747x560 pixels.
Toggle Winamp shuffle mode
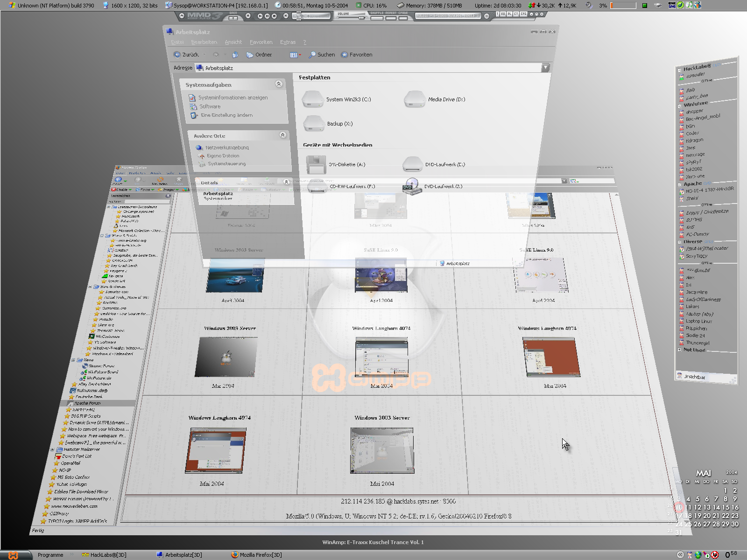(x=377, y=18)
